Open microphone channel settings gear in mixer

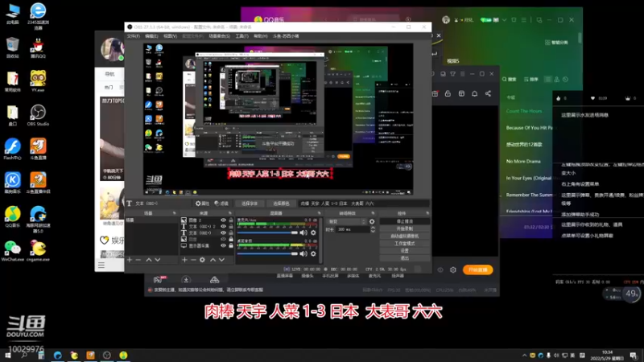[x=313, y=232]
